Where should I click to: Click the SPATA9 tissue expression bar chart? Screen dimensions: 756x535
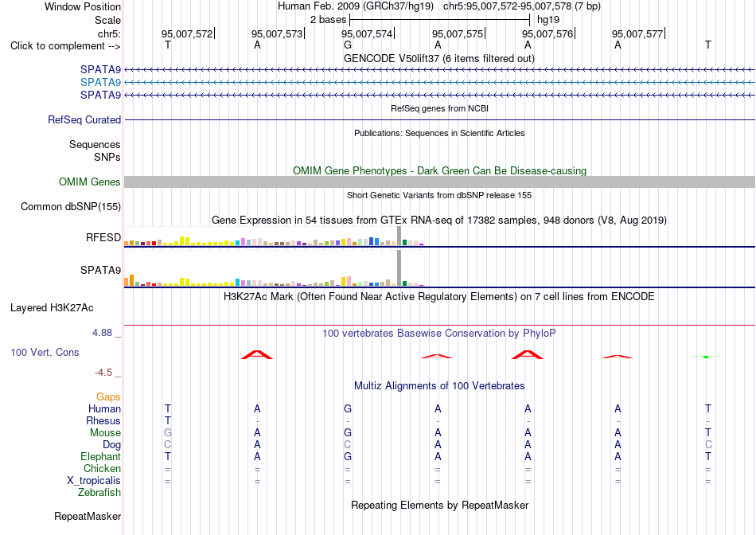coord(274,269)
